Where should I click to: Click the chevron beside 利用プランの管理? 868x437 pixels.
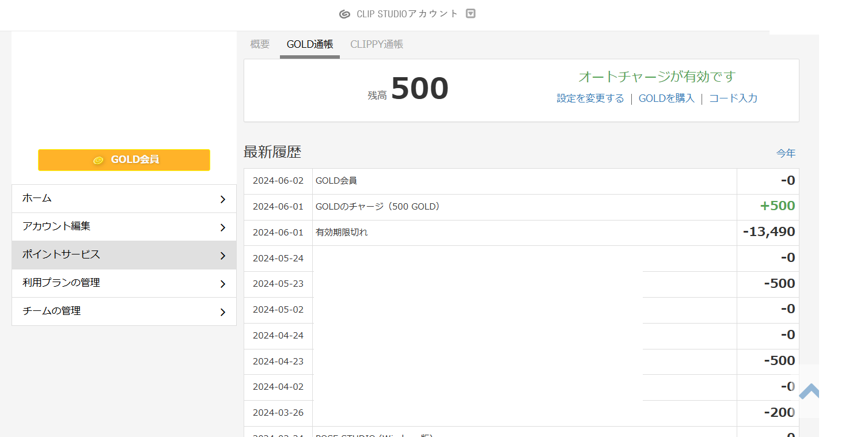pos(223,284)
